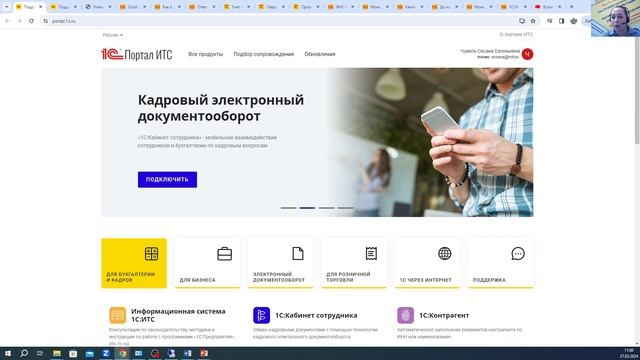Screen dimensions: 640x360
Task: Click the calculator icon in accounting tile
Action: pyautogui.click(x=151, y=253)
